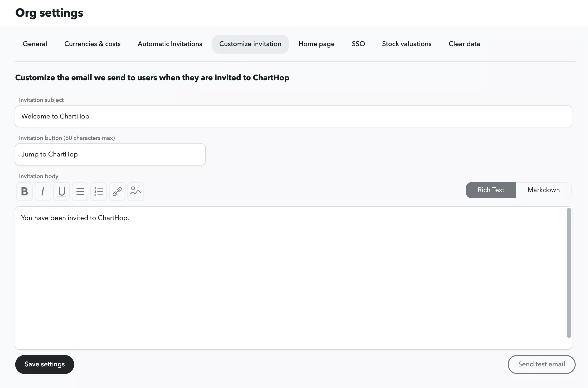Apply italic formatting icon

tap(43, 192)
